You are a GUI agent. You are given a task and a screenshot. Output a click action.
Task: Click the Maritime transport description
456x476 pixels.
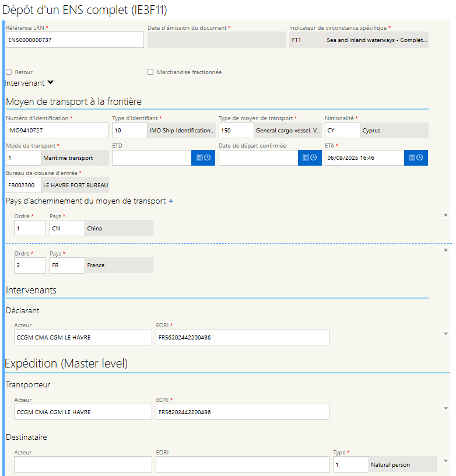[68, 158]
